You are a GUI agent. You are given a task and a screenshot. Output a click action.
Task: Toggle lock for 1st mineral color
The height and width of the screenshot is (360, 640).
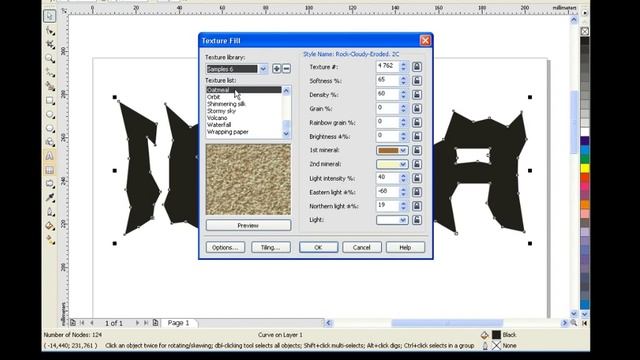(417, 150)
